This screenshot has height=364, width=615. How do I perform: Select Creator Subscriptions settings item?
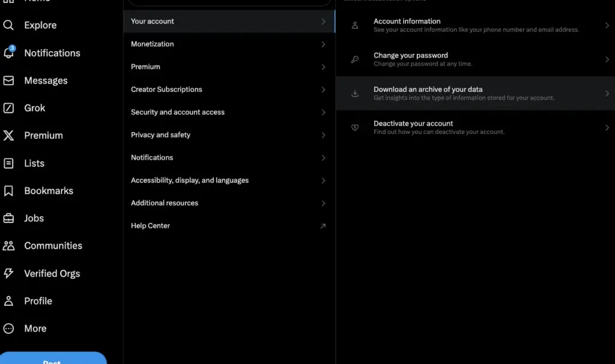pyautogui.click(x=229, y=89)
